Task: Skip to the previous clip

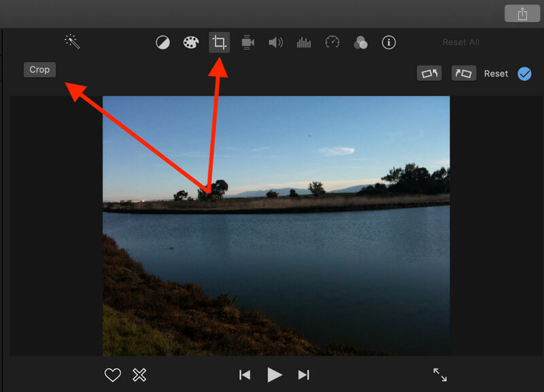Action: [245, 375]
